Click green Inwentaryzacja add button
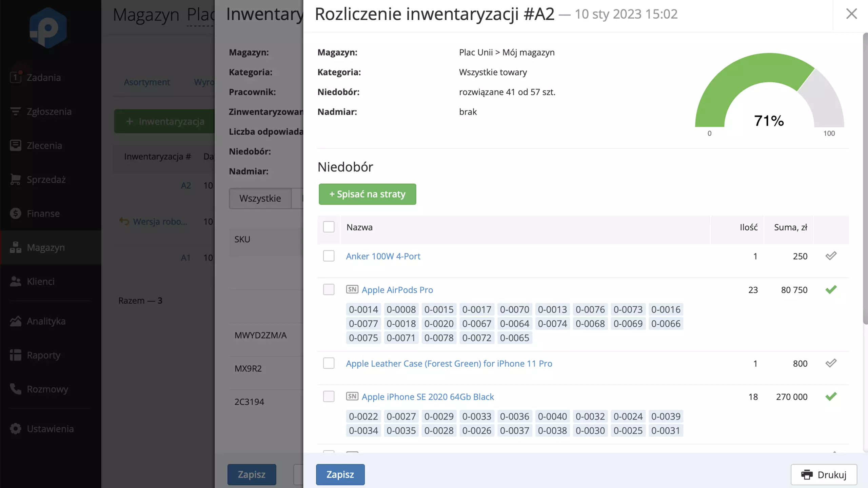This screenshot has height=488, width=868. click(x=164, y=121)
